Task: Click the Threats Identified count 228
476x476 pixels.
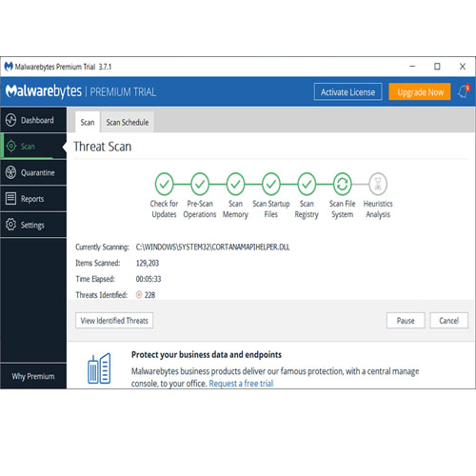Action: (x=149, y=295)
